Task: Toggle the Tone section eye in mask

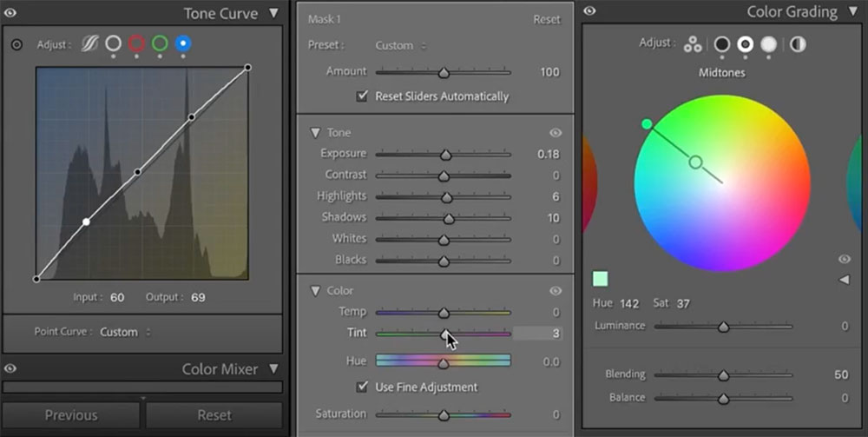Action: point(556,132)
